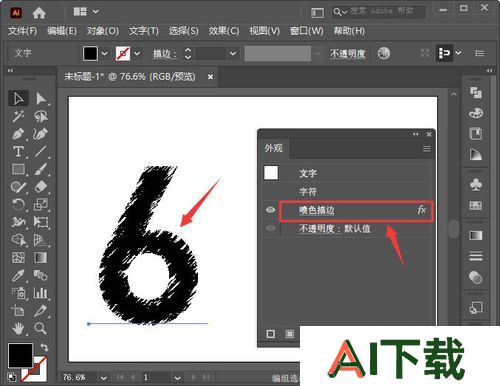
Task: Click the Adobe help search field
Action: tap(379, 12)
